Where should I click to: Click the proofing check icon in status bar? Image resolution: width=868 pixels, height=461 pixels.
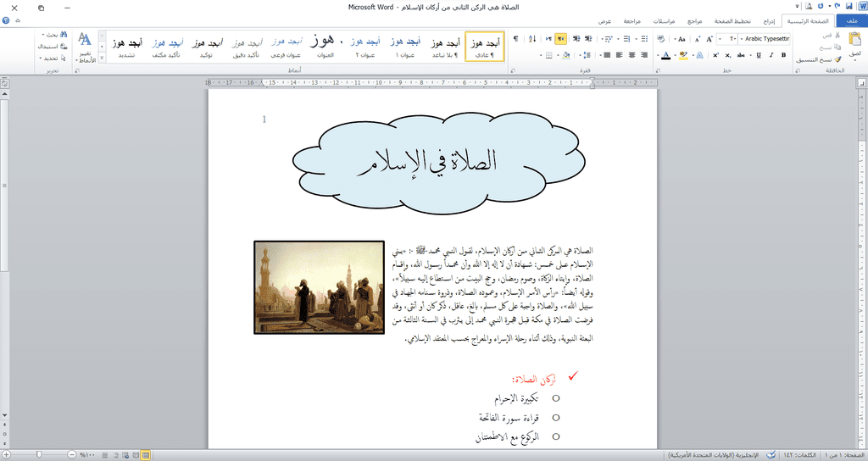[x=771, y=455]
